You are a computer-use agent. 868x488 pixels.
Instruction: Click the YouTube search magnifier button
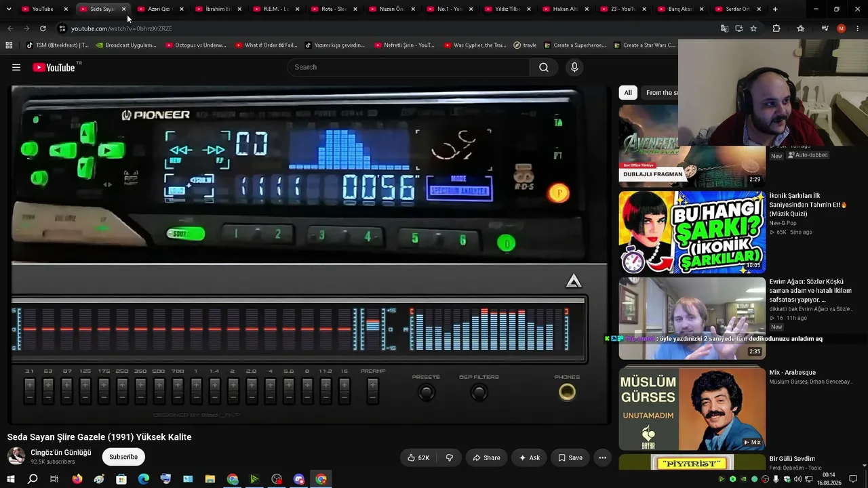coord(544,67)
